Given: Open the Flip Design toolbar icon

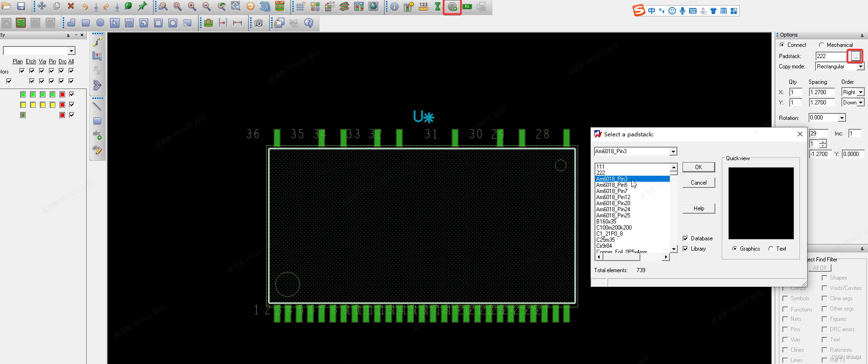Looking at the screenshot, I should tap(280, 7).
